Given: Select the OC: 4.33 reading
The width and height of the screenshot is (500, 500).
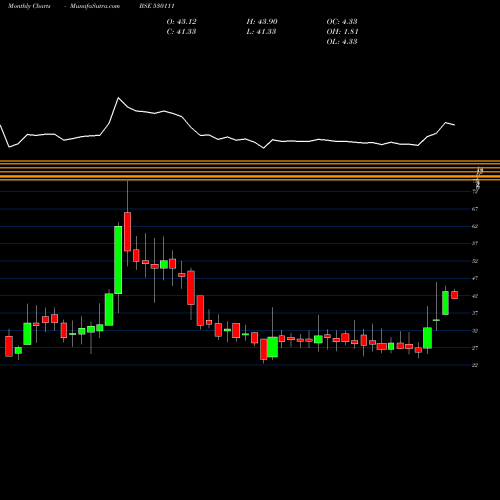Looking at the screenshot, I should (x=342, y=22).
